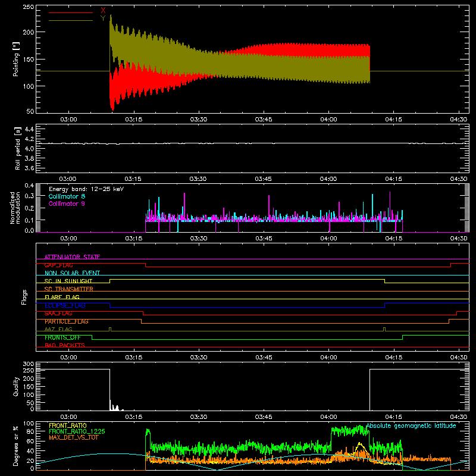Click the 03:00 label under Quality plot
Viewport: 476px width, 476px height.
[x=68, y=417]
